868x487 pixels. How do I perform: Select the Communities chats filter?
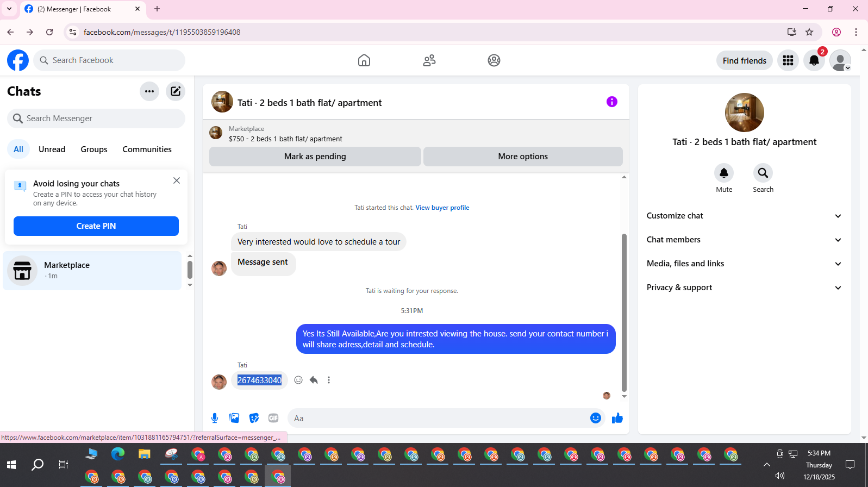click(147, 149)
